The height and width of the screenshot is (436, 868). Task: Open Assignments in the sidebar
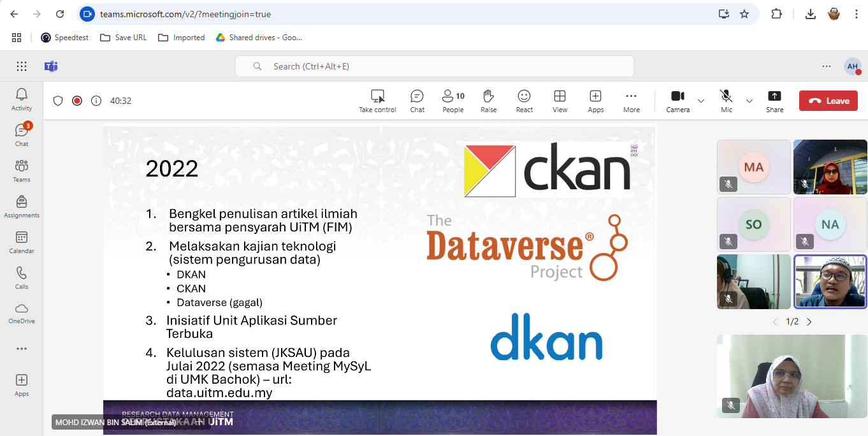tap(22, 206)
